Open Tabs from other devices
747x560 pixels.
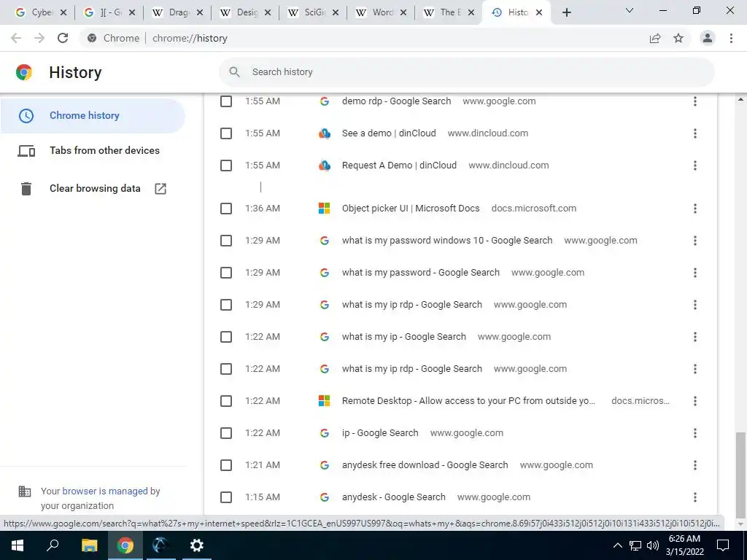(93, 150)
